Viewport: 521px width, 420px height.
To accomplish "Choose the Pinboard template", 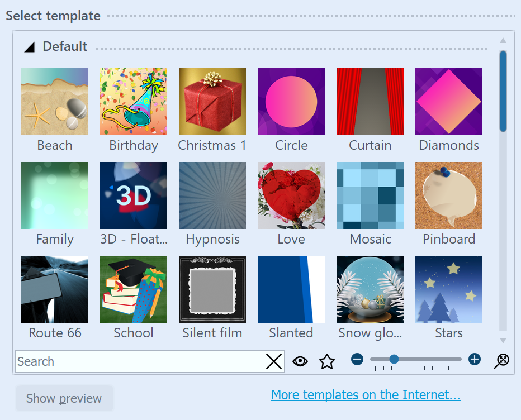I will tap(448, 195).
